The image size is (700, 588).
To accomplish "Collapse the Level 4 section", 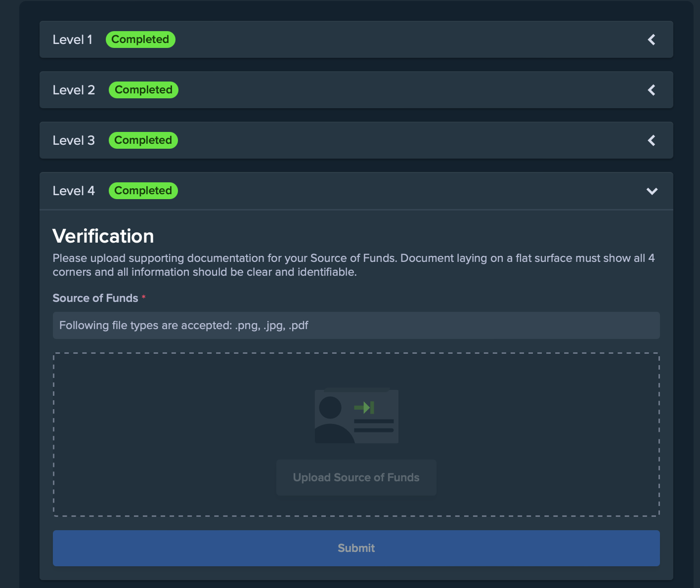I will [652, 191].
